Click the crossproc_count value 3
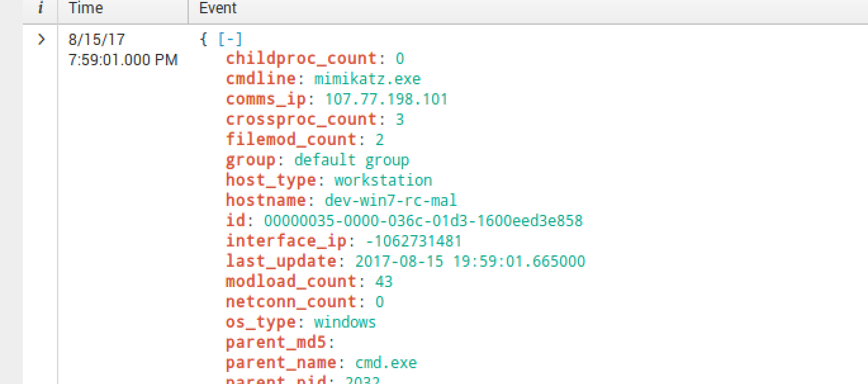This screenshot has height=384, width=868. 400,120
